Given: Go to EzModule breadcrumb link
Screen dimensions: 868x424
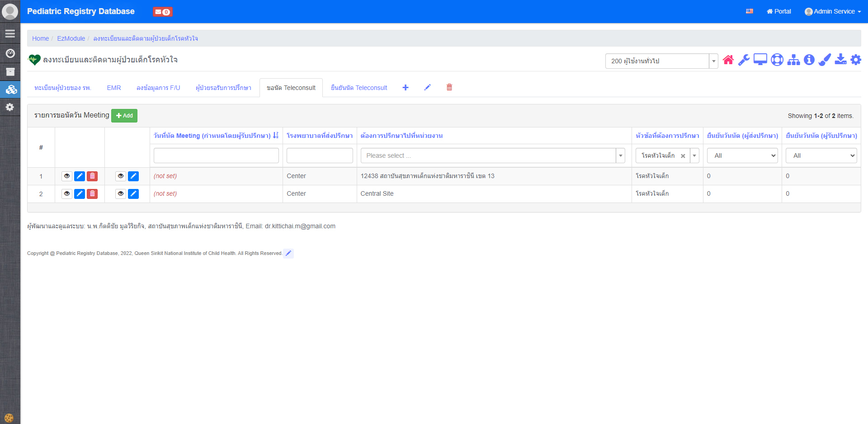Looking at the screenshot, I should point(71,38).
